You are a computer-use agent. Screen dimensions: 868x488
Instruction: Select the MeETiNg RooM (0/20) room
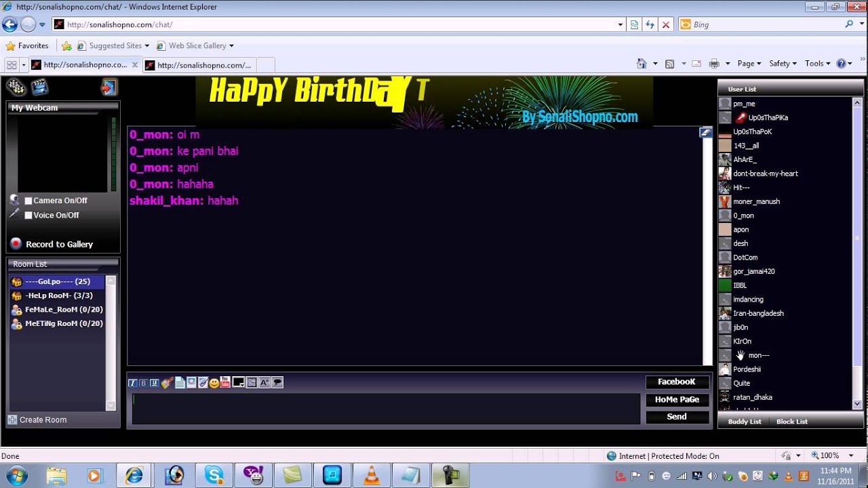point(57,324)
